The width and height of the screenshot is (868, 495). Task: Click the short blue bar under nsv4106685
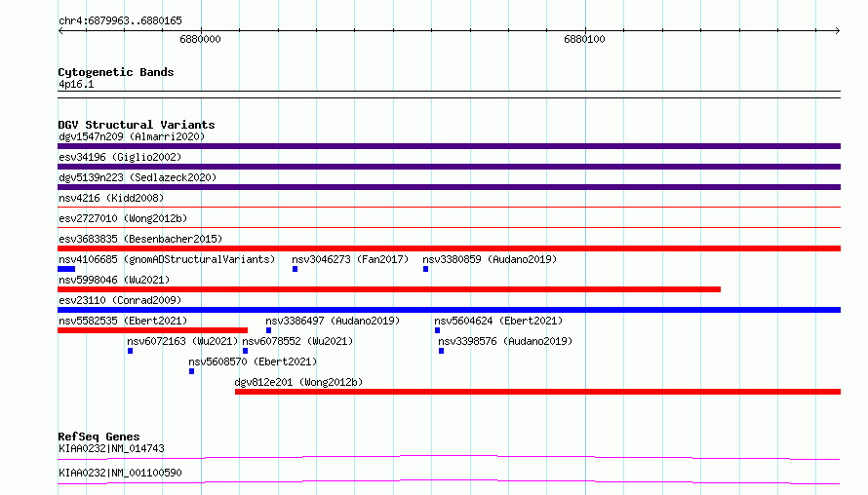[66, 269]
